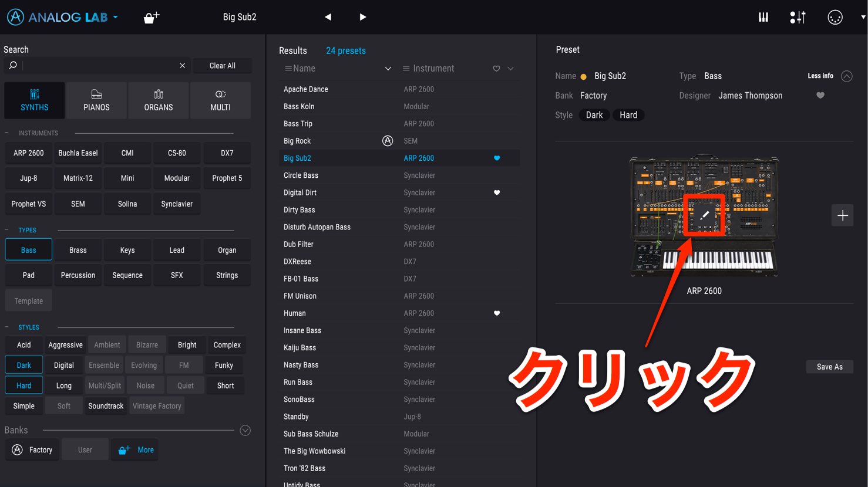Toggle the Bass type filter

pyautogui.click(x=29, y=250)
